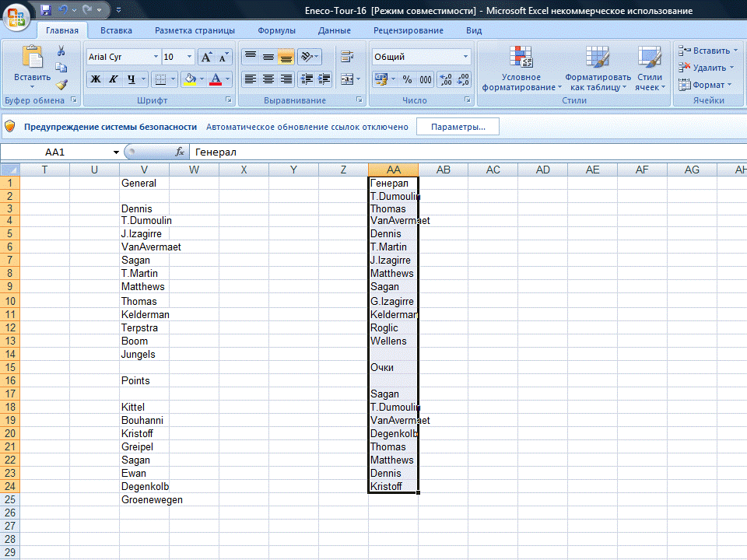747x560 pixels.
Task: Open the number format dropdown Общий
Action: pyautogui.click(x=465, y=57)
